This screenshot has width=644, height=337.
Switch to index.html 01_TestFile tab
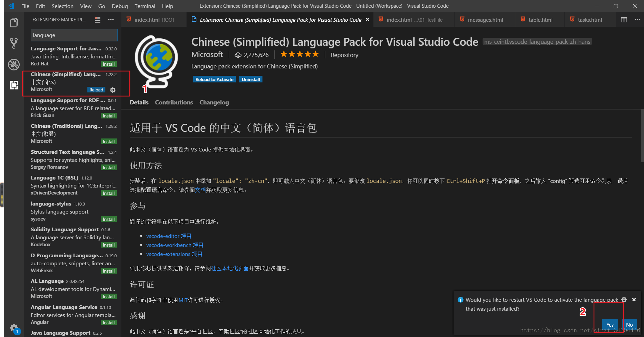[414, 20]
